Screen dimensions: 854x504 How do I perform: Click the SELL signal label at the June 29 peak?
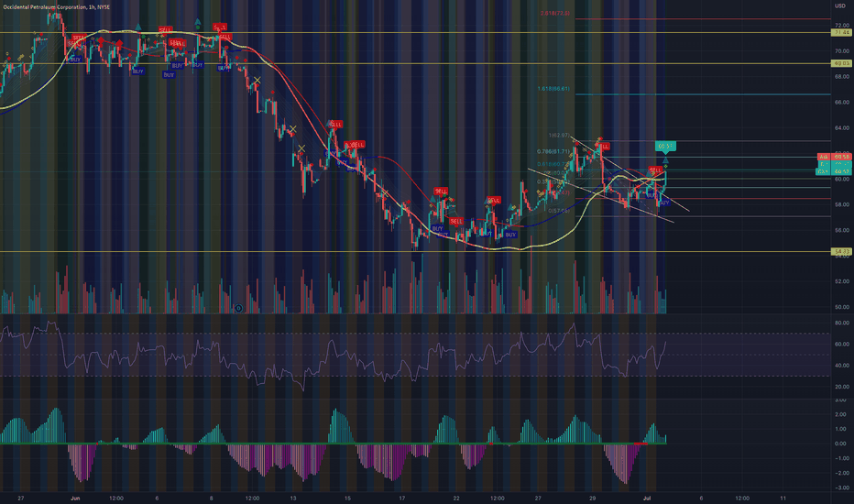pos(604,147)
